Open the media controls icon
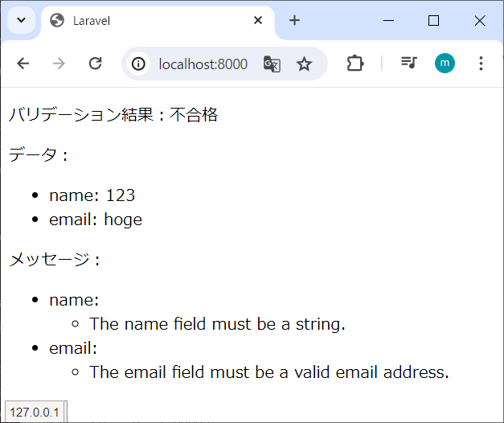This screenshot has width=504, height=423. pyautogui.click(x=409, y=64)
